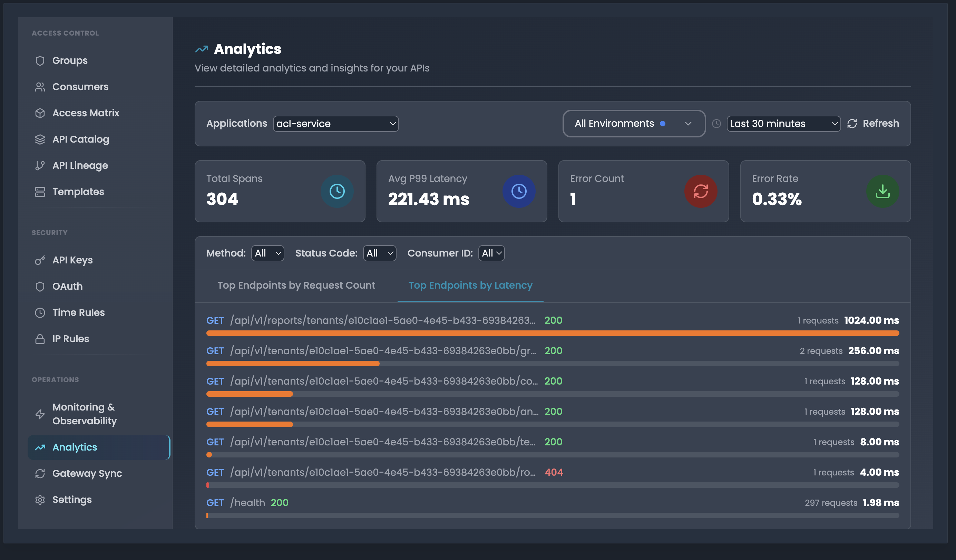Open the Applications acl-service dropdown
Screen dimensions: 956x560
[x=335, y=124]
